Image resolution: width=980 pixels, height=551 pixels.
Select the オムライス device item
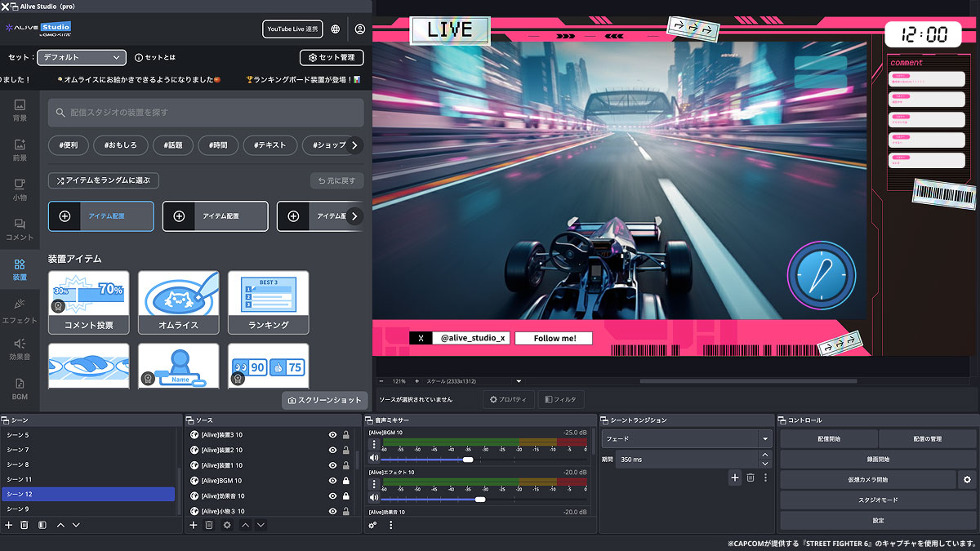point(178,303)
